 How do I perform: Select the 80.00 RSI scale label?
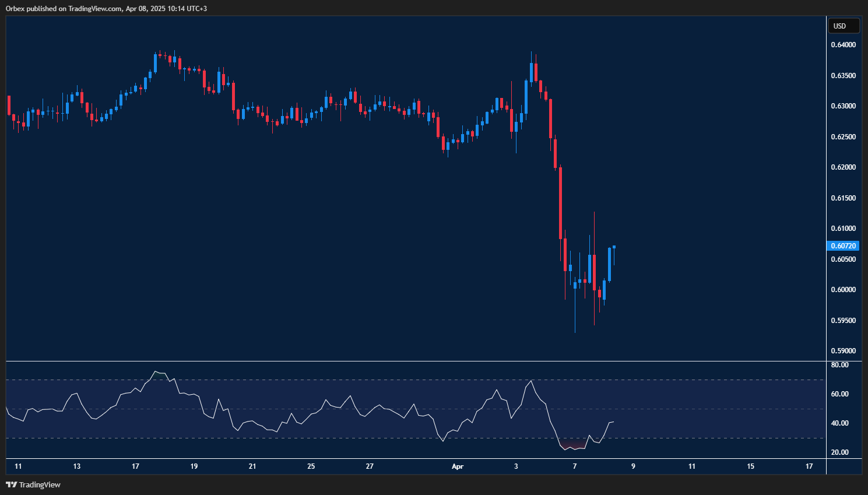[839, 364]
